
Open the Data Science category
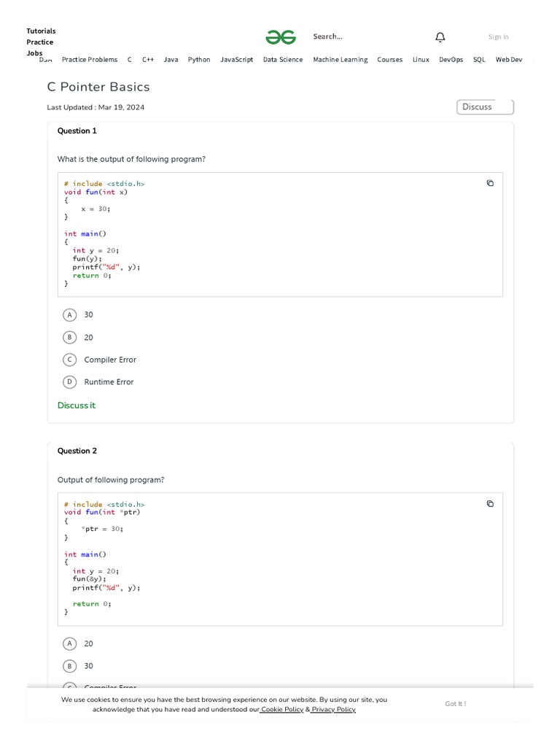(283, 60)
